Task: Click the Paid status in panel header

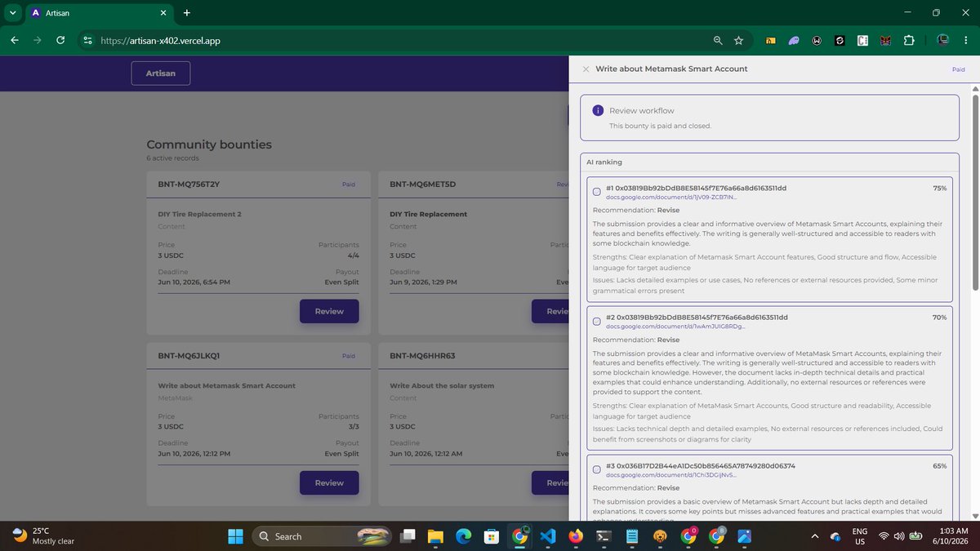Action: click(958, 69)
